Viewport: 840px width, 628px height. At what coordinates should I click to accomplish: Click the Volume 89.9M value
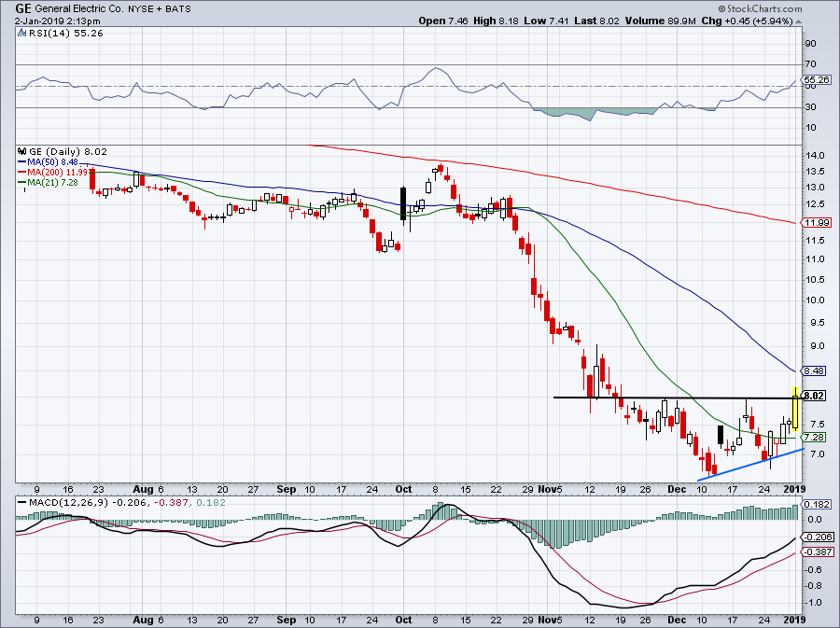coord(660,21)
